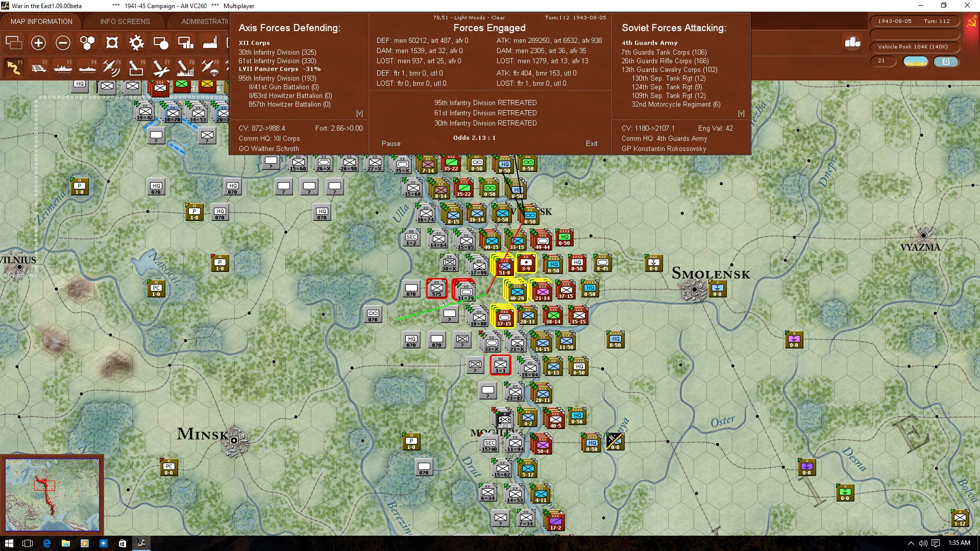The image size is (980, 551).
Task: Select the Soviet unit counter 38-14
Action: (x=553, y=316)
